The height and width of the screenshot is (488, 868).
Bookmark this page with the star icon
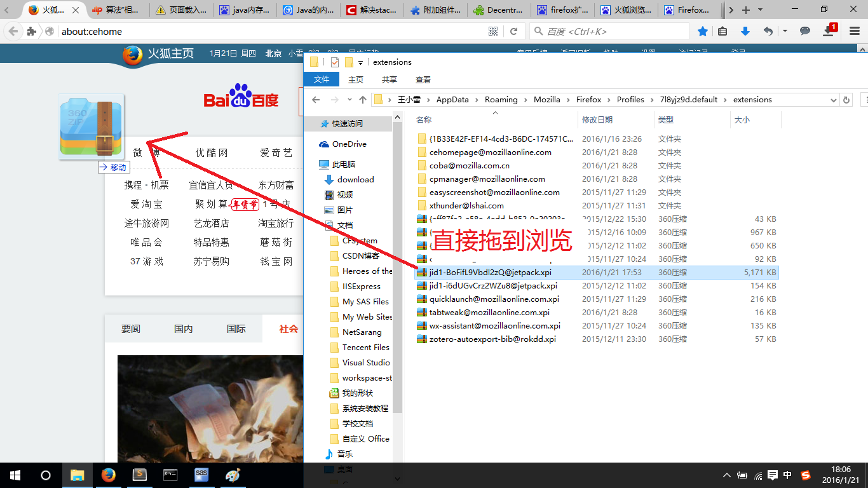tap(702, 31)
